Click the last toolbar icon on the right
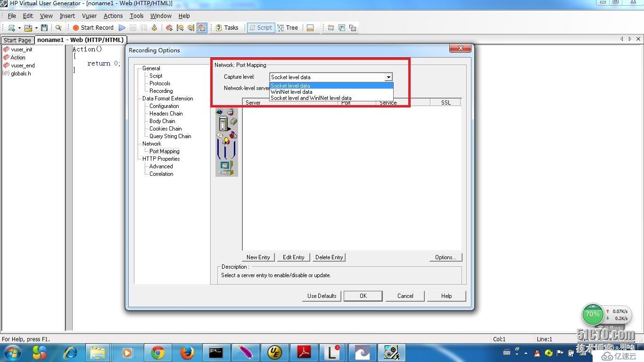The height and width of the screenshot is (362, 644). [x=353, y=28]
